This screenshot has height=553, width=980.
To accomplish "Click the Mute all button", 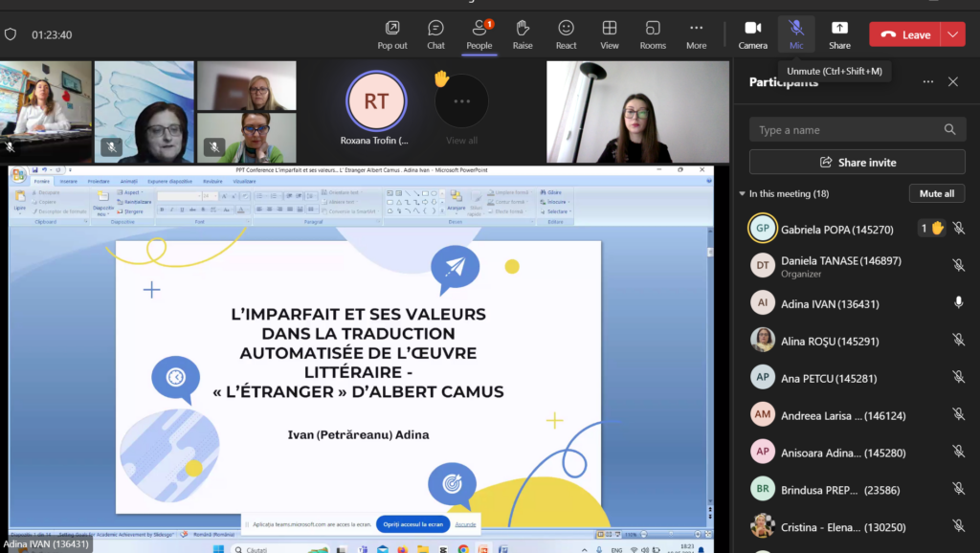I will (x=936, y=193).
